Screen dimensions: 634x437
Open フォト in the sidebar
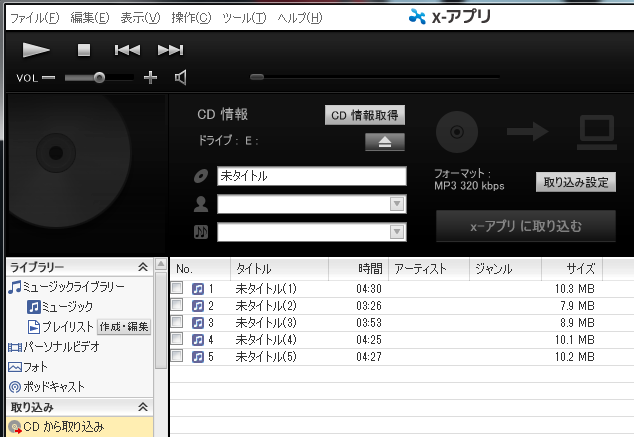coord(28,367)
